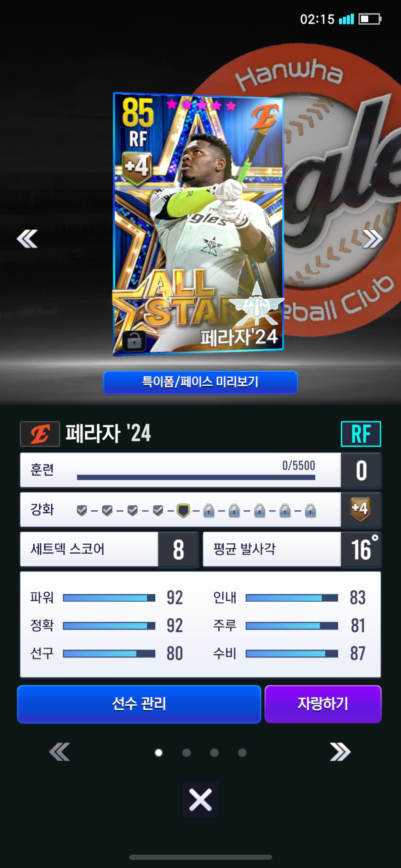Viewport: 401px width, 868px height.
Task: Select the current gold shield enhancement step
Action: [183, 510]
